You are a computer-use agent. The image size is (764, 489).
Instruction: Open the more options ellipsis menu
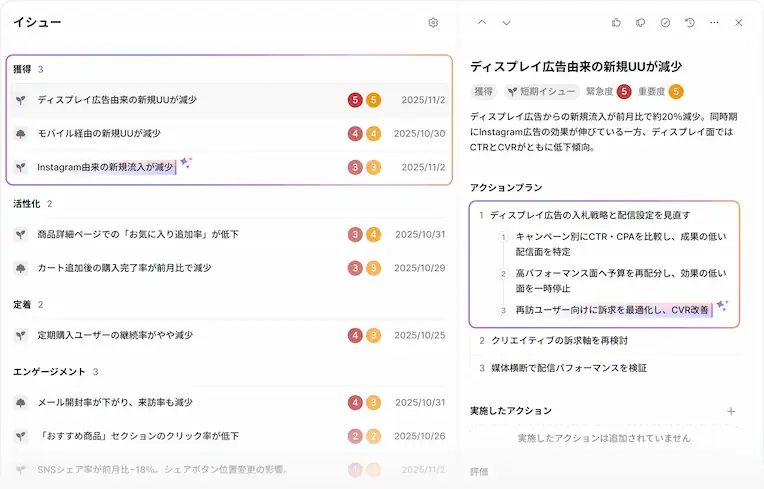(x=714, y=22)
